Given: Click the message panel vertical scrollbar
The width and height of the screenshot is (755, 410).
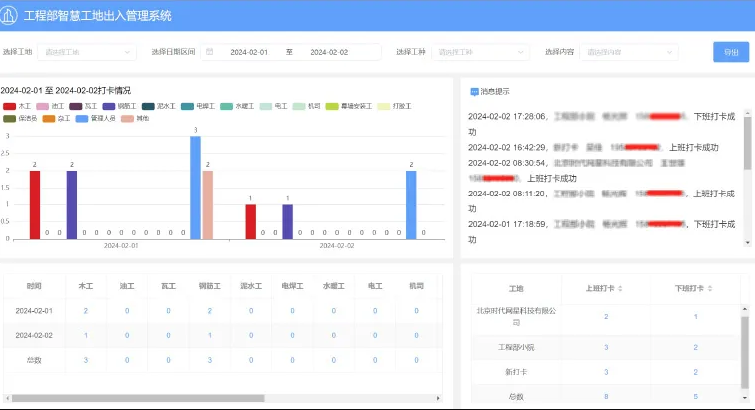Looking at the screenshot, I should coord(746,145).
